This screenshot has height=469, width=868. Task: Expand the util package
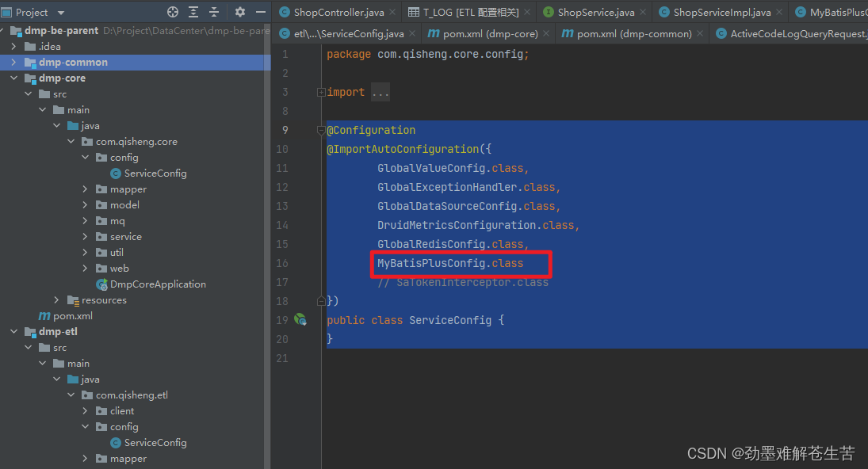click(x=85, y=252)
